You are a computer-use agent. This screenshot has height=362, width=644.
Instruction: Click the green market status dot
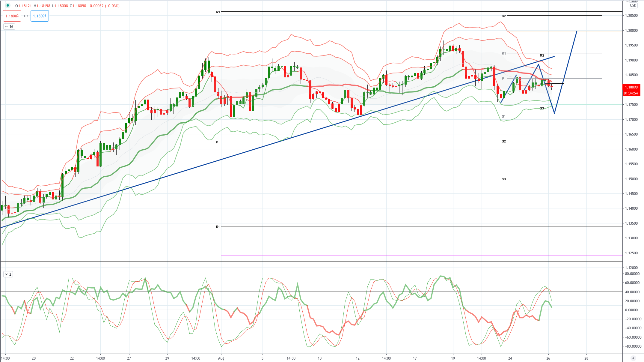click(x=8, y=5)
